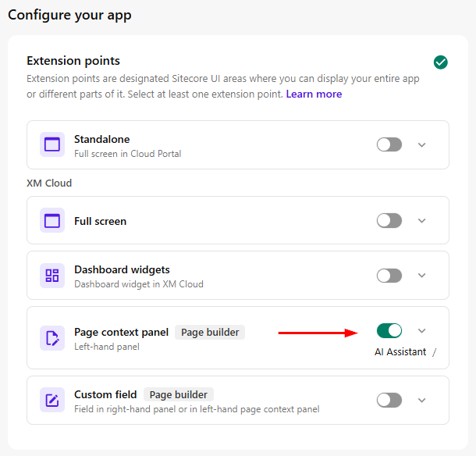Image resolution: width=476 pixels, height=456 pixels.
Task: Enable the Standalone extension point toggle
Action: 389,144
